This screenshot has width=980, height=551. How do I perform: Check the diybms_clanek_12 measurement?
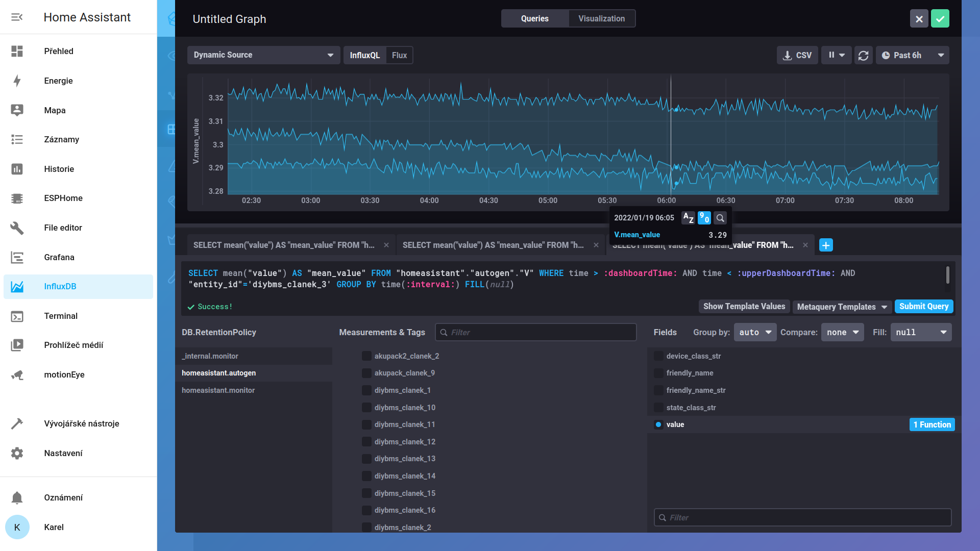pyautogui.click(x=366, y=442)
